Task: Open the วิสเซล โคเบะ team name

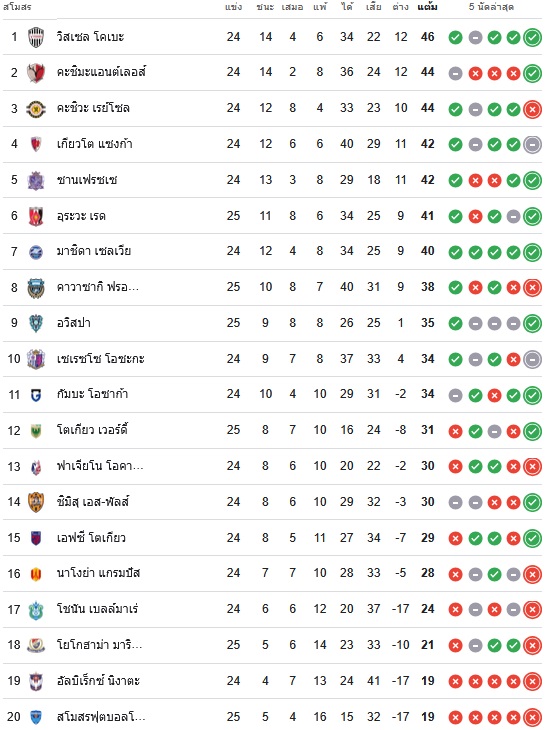Action: (x=90, y=37)
